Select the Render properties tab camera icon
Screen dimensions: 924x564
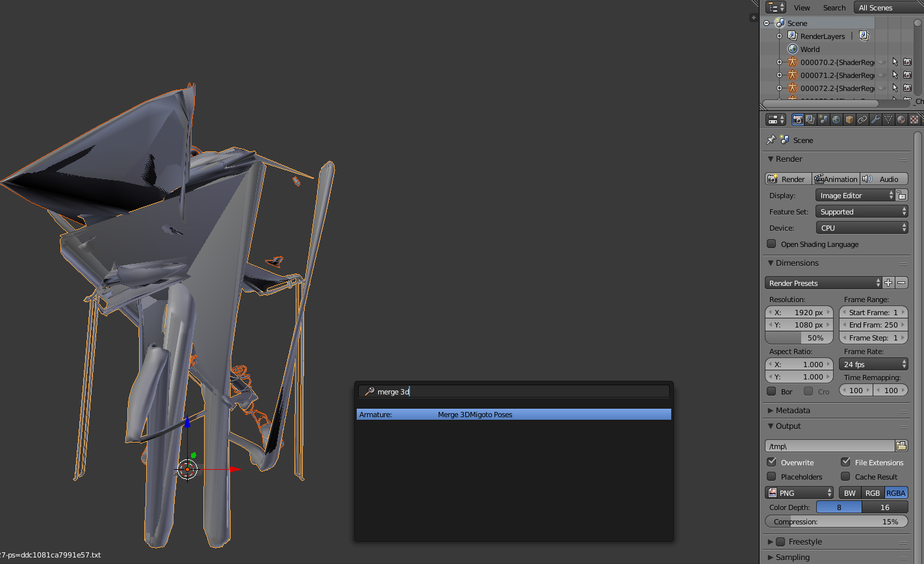pos(797,120)
